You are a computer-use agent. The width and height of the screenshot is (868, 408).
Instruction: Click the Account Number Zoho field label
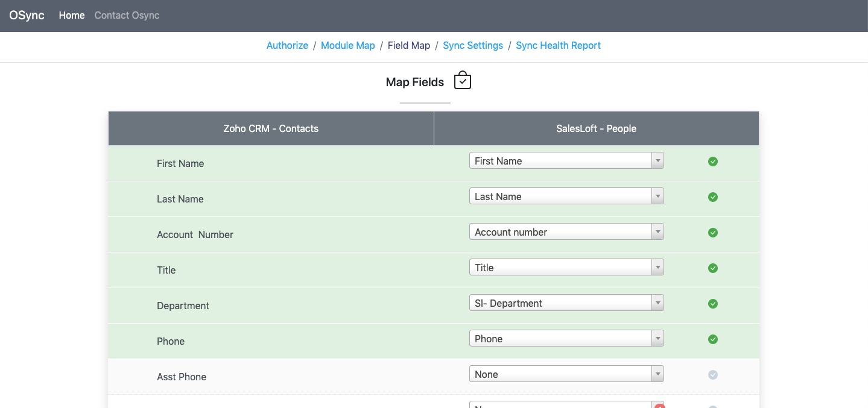(195, 234)
